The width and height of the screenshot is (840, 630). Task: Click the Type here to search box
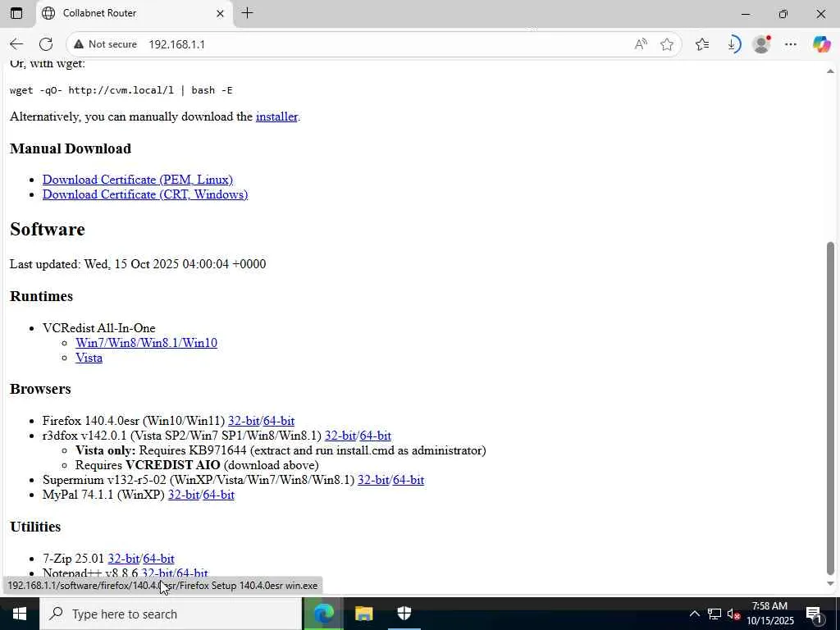tap(171, 614)
